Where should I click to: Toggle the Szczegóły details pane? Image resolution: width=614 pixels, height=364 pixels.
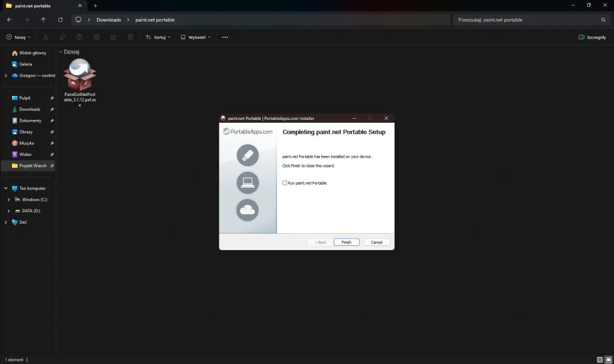(592, 37)
